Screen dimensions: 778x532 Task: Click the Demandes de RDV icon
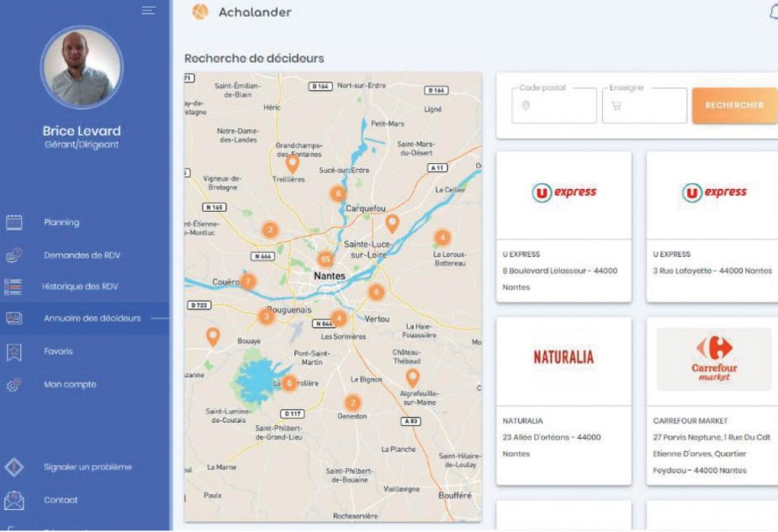pos(14,255)
